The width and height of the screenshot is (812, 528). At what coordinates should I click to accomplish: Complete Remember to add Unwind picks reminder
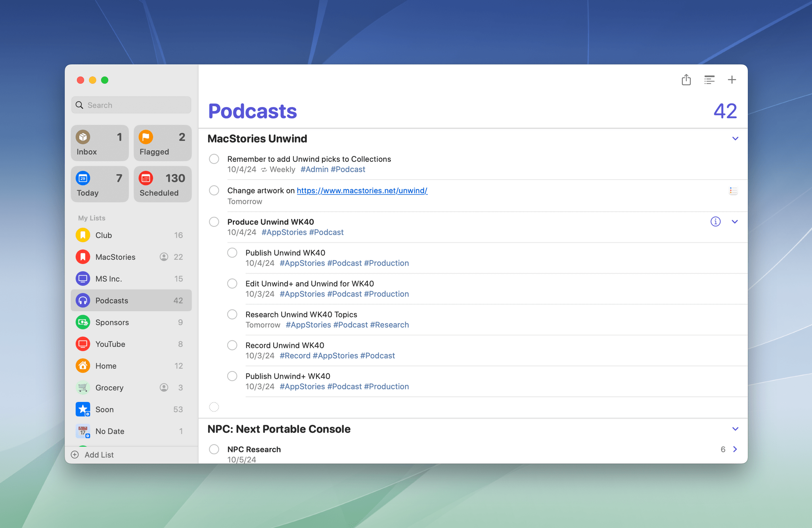214,159
